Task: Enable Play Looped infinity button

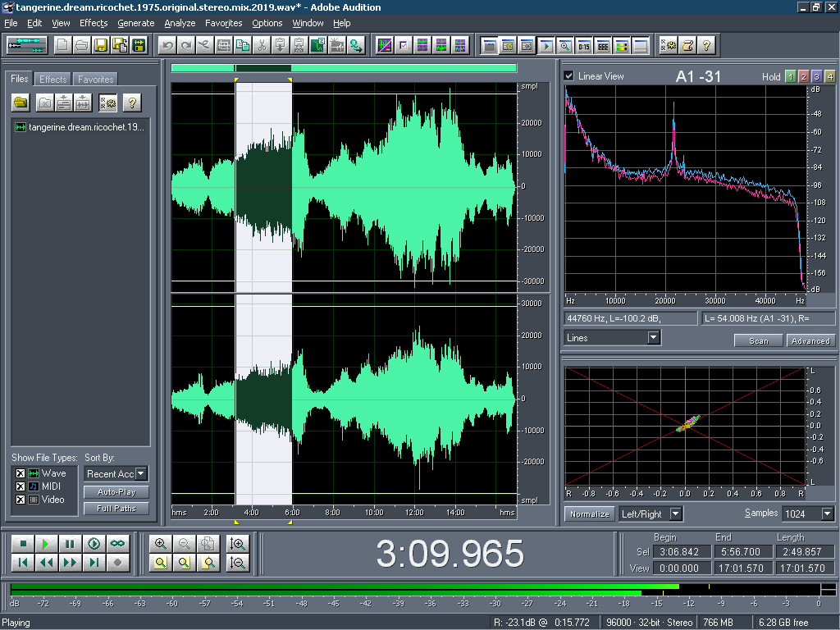Action: pos(118,544)
